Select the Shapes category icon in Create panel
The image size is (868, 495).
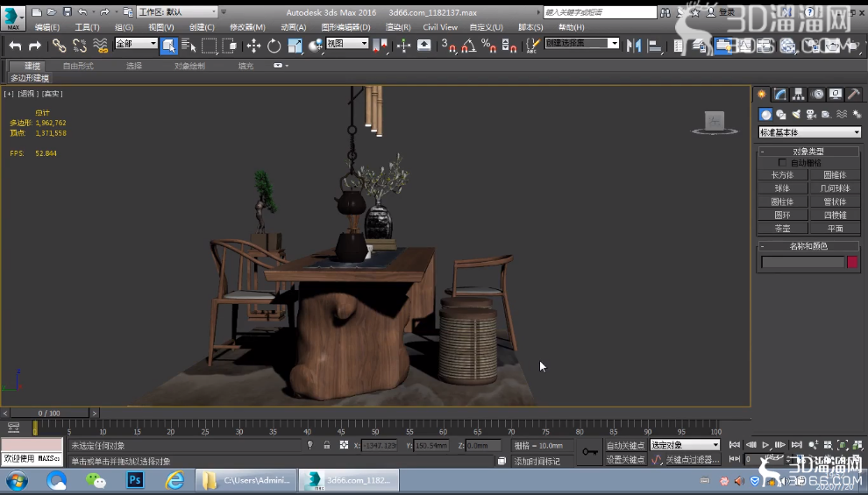780,115
